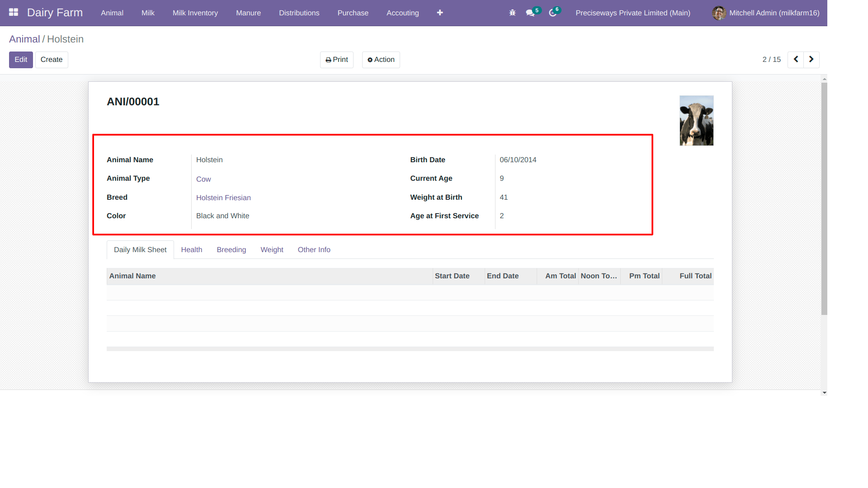
Task: Sort by End Date column
Action: click(x=511, y=276)
